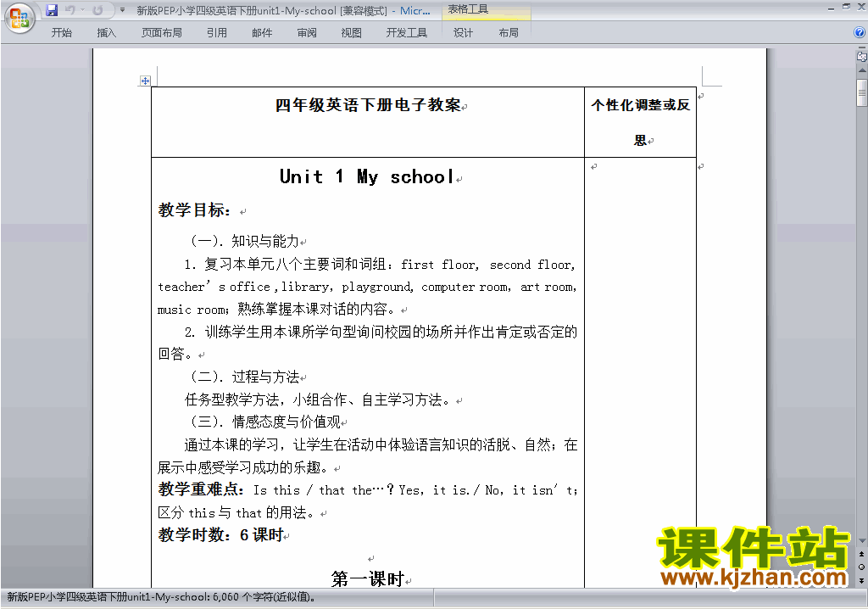Toggle the ruler via the View Ruler icon

pyautogui.click(x=862, y=56)
